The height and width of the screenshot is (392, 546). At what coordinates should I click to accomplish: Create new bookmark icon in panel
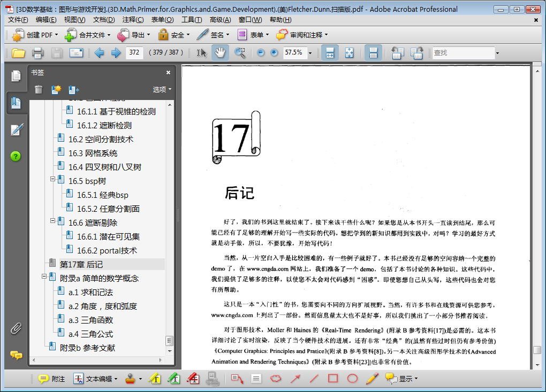(x=56, y=89)
